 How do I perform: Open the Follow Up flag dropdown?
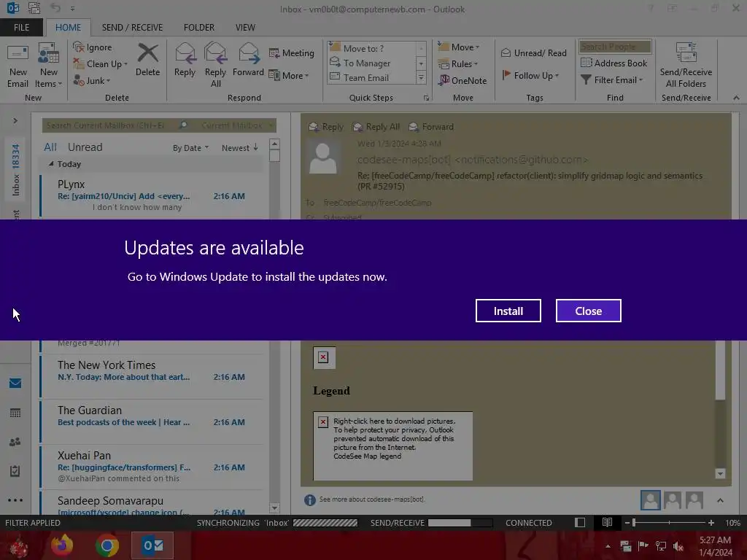[x=530, y=75]
